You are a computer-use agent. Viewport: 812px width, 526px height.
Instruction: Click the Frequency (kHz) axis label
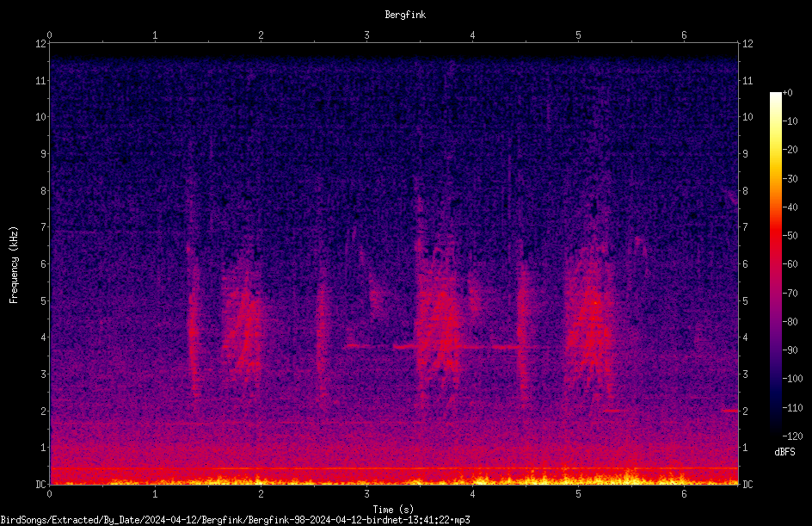click(14, 264)
